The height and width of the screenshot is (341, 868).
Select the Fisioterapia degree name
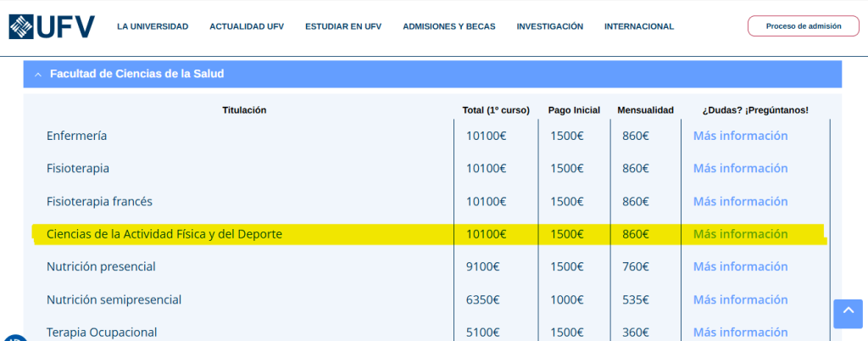[x=77, y=168]
